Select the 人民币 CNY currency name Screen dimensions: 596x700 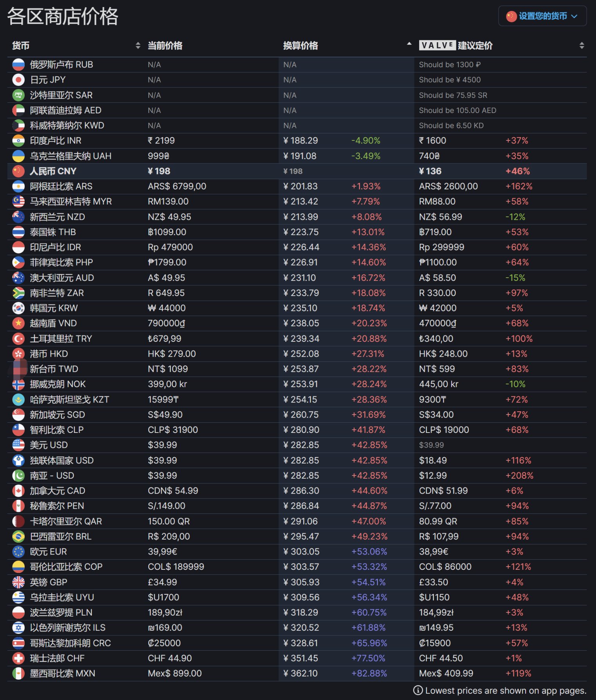53,171
